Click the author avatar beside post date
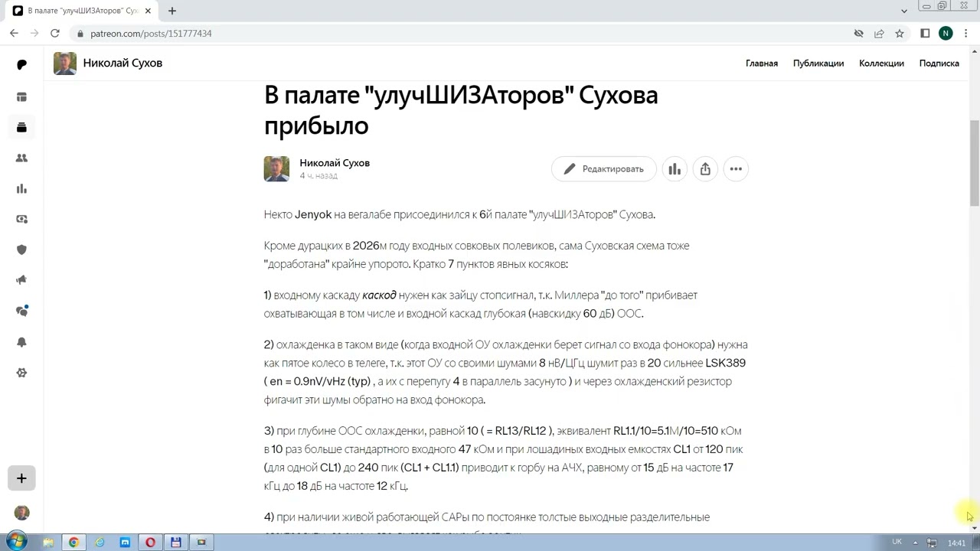980x551 pixels. pyautogui.click(x=276, y=169)
